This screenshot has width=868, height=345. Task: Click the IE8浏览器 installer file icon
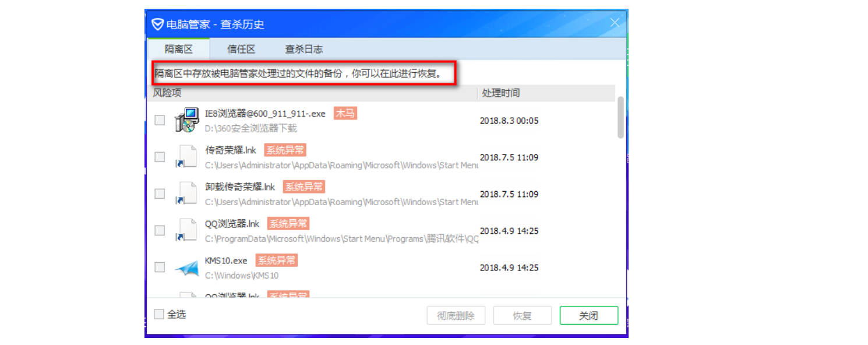[x=187, y=119]
